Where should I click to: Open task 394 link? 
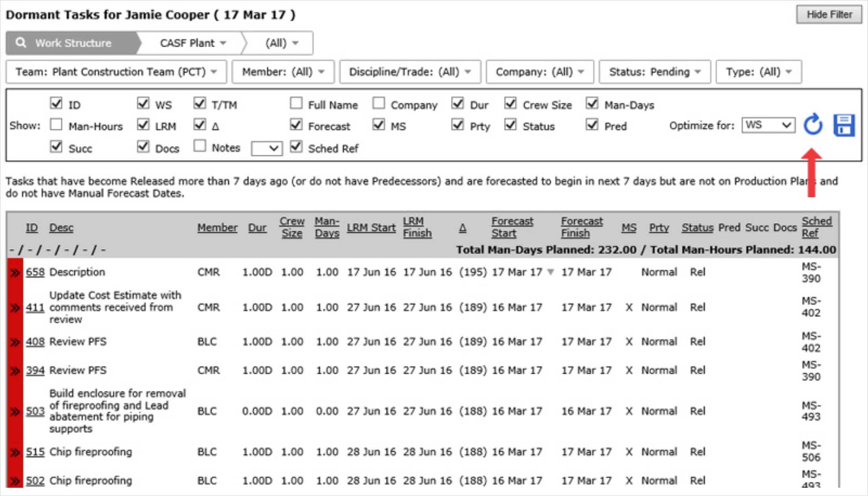tap(35, 370)
